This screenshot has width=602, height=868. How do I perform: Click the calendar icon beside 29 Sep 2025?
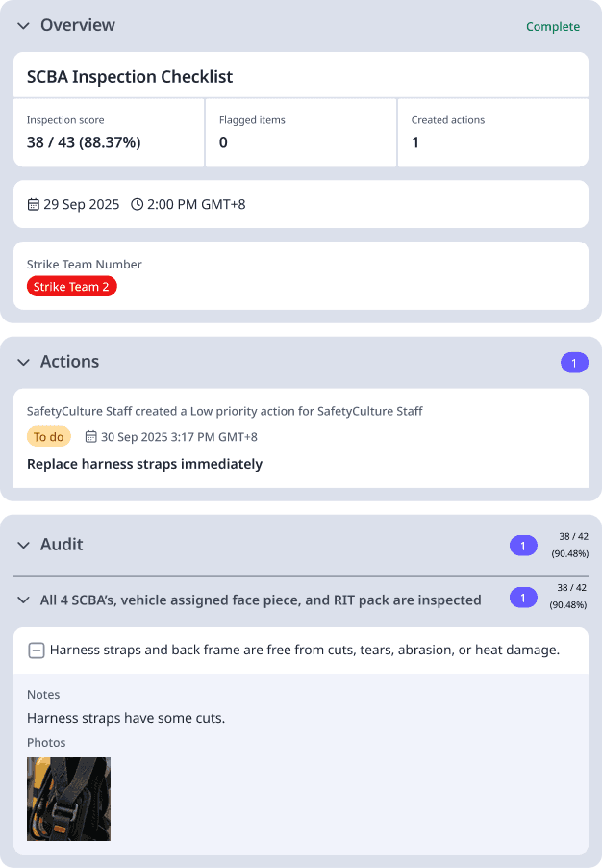click(x=34, y=204)
